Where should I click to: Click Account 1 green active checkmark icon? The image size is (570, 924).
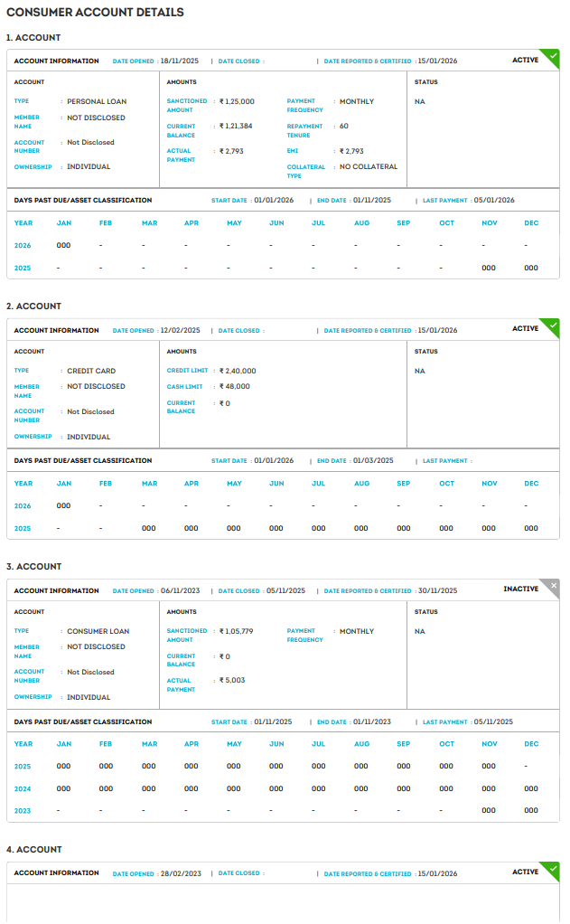[552, 57]
